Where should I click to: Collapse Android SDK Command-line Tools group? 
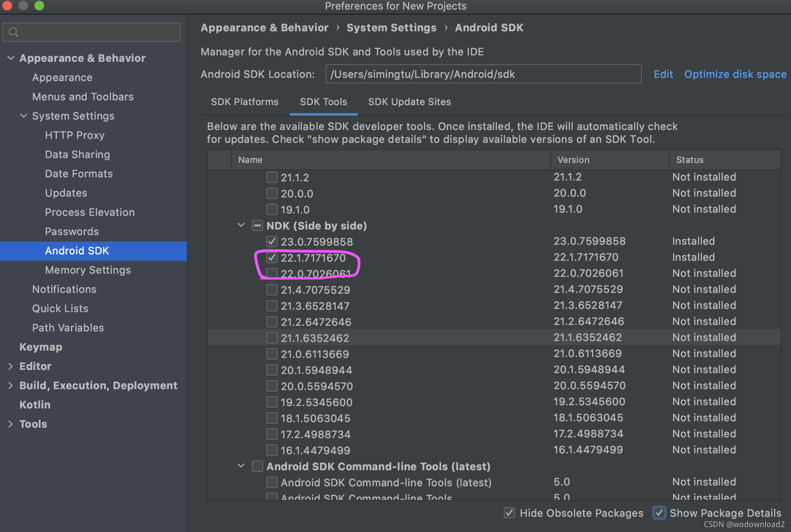pyautogui.click(x=241, y=466)
